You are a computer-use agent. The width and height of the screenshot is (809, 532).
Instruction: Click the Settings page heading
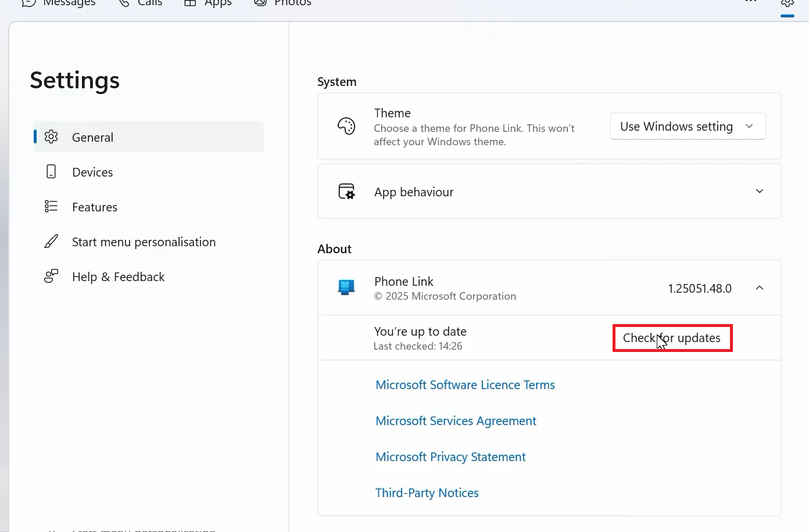coord(74,80)
